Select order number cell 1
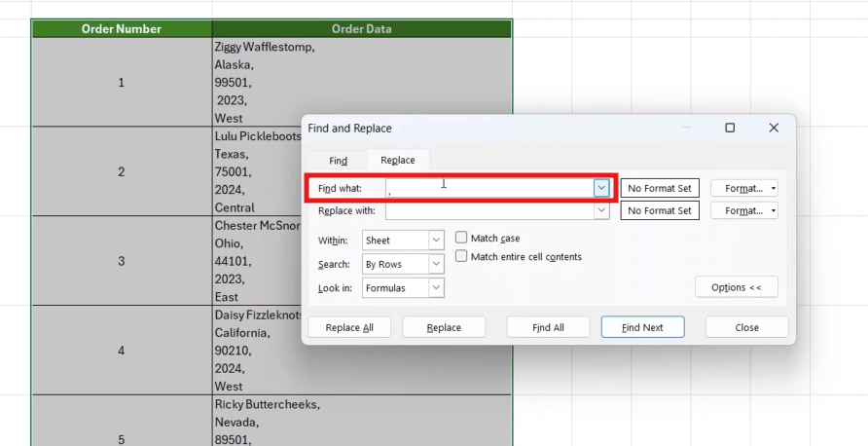Viewport: 868px width, 446px height. 122,83
